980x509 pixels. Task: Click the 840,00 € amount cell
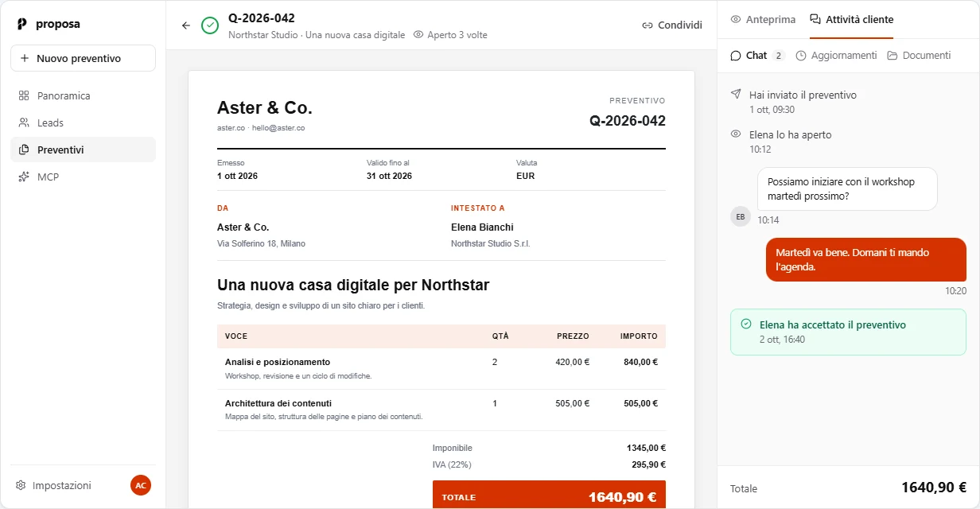click(640, 362)
